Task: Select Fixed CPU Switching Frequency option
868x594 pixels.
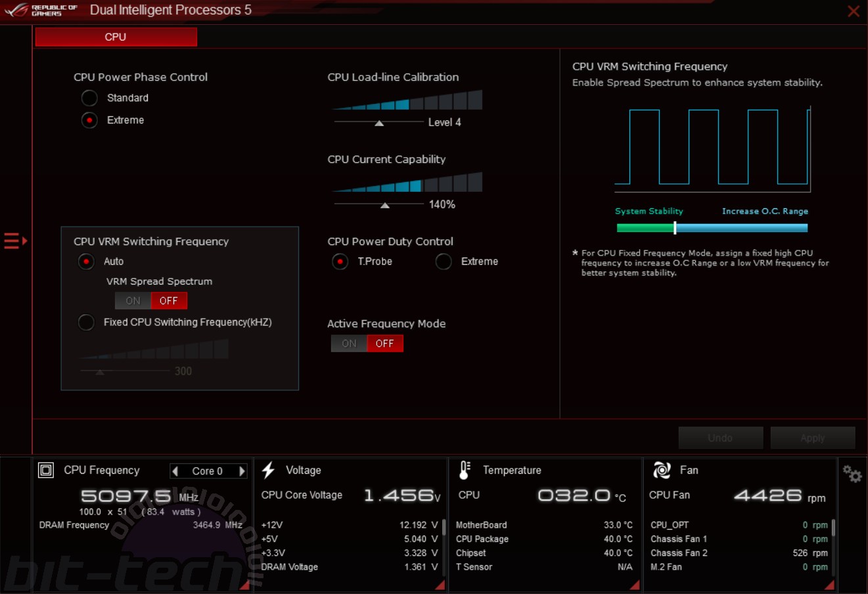Action: [x=86, y=323]
